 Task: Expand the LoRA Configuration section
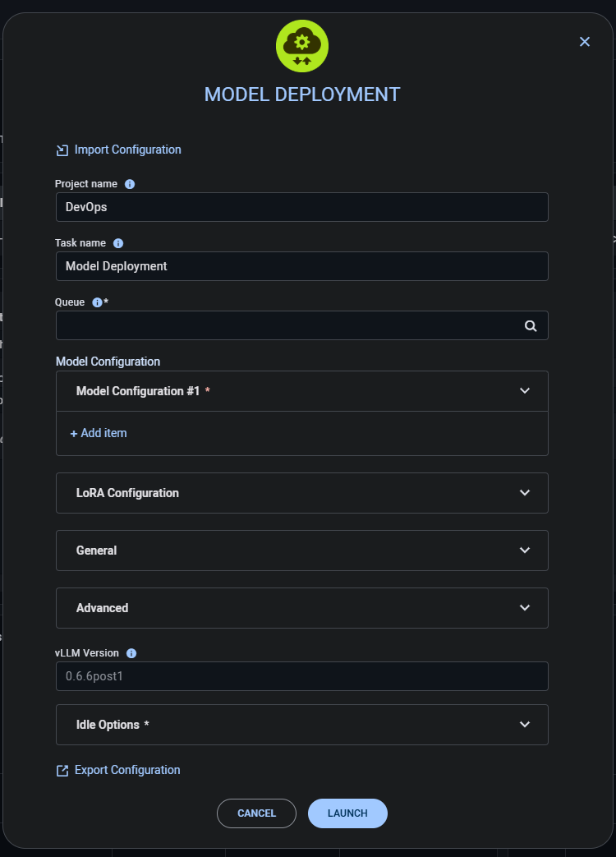pos(525,493)
